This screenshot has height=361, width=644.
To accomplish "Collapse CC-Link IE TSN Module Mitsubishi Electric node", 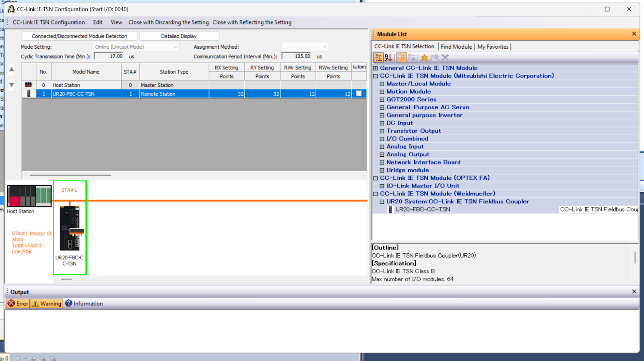I will tap(376, 76).
